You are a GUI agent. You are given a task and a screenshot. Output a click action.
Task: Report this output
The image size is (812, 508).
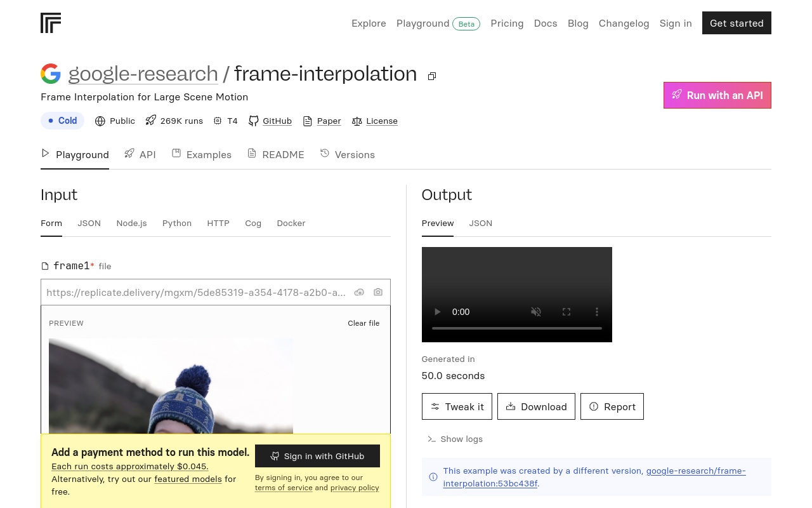612,406
